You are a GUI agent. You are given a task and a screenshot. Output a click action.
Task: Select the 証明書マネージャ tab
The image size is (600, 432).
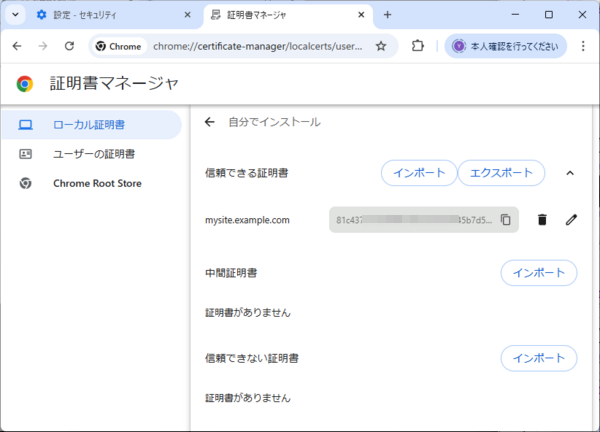[x=288, y=15]
